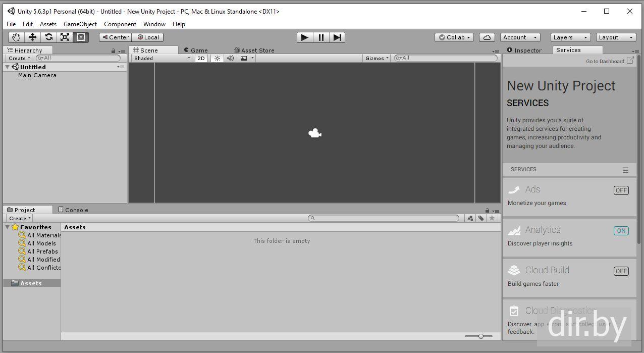Open the Go to Dashboard external link icon
This screenshot has width=644, height=353.
coord(630,61)
